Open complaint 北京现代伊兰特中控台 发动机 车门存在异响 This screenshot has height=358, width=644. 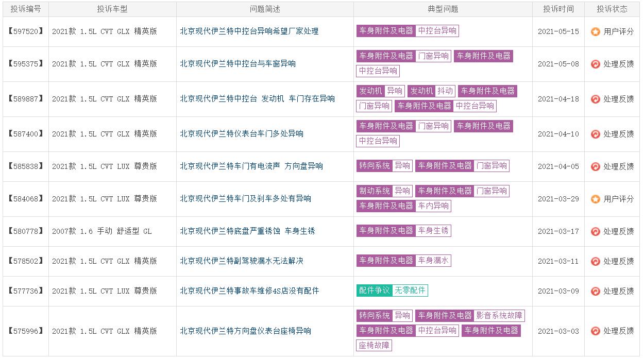click(x=258, y=99)
